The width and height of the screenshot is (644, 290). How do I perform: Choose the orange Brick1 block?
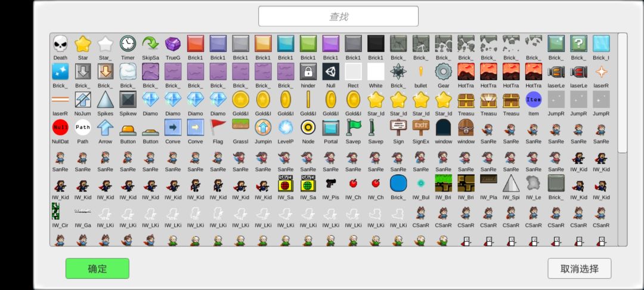pos(263,44)
